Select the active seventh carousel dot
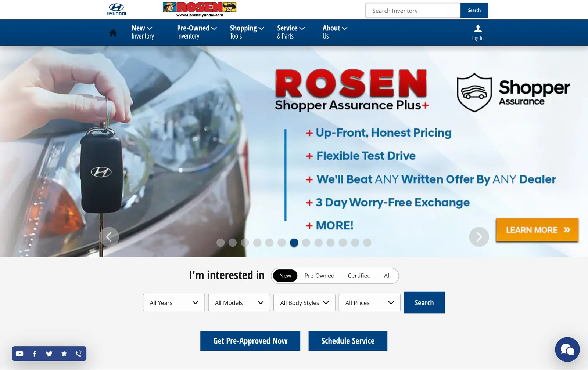 click(294, 243)
